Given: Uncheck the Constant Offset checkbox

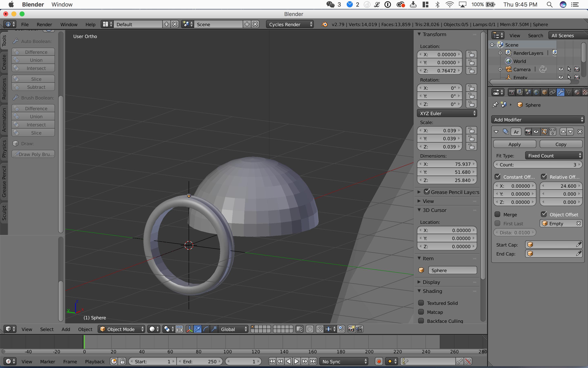Looking at the screenshot, I should tap(497, 177).
